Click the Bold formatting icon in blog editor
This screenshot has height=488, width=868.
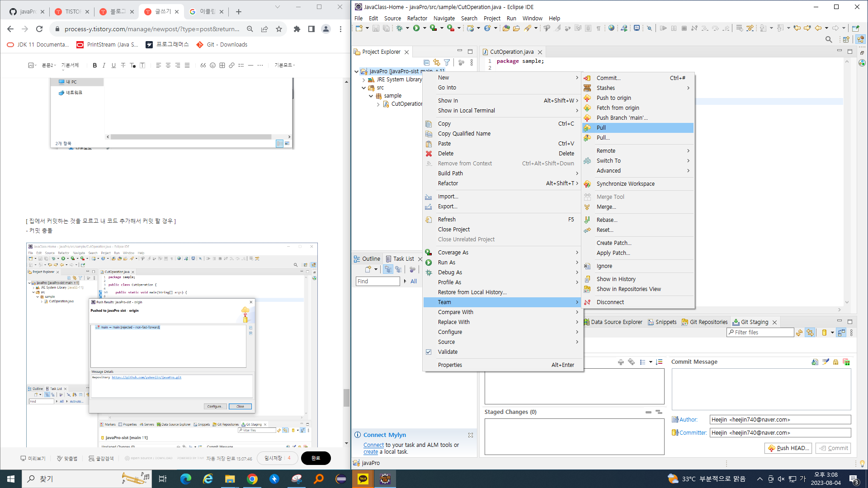pyautogui.click(x=94, y=66)
